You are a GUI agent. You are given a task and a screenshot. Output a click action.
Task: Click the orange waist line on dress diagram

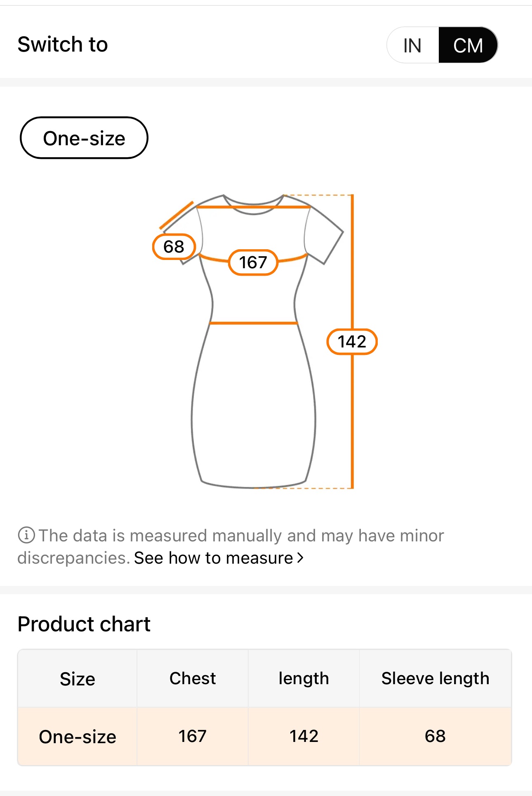tap(253, 323)
